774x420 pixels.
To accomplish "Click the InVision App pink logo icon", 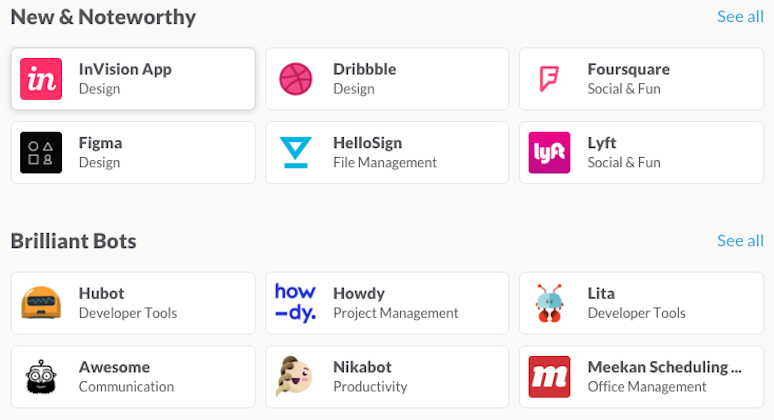I will click(x=41, y=79).
